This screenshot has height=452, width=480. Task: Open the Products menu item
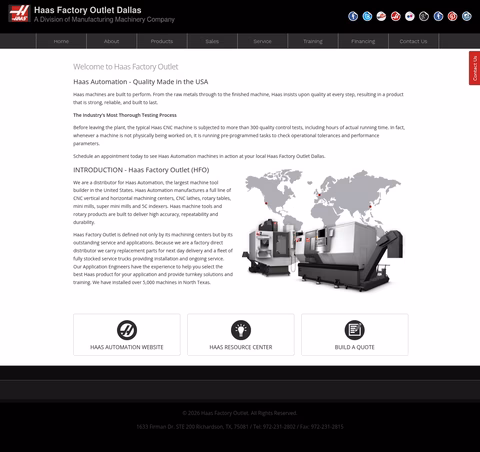(x=162, y=41)
